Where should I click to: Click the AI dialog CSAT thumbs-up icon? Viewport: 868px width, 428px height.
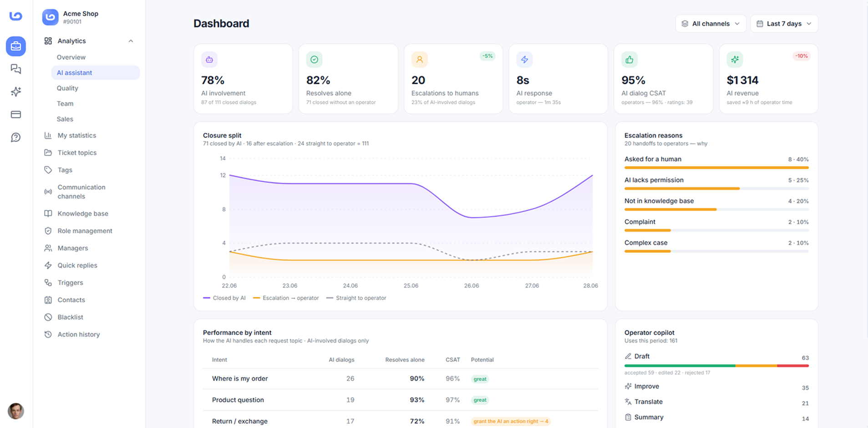(x=629, y=60)
